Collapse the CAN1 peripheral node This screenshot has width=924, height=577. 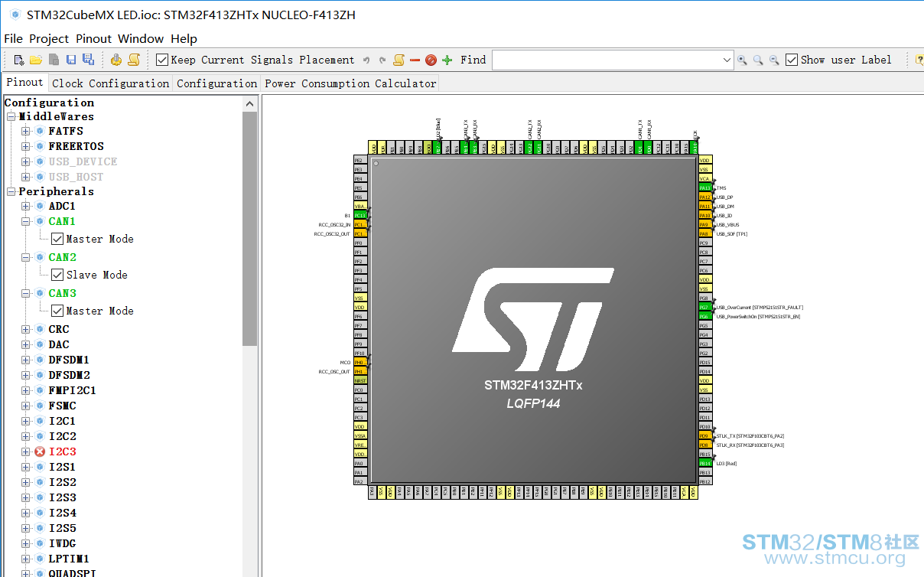26,221
